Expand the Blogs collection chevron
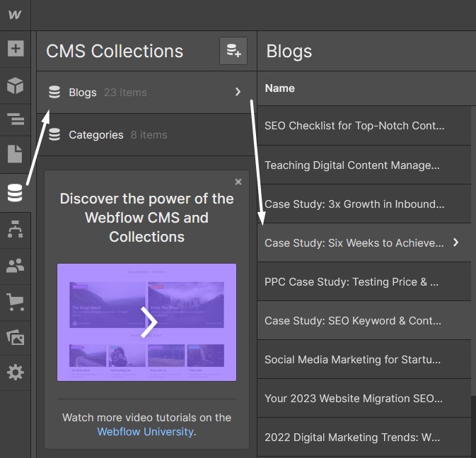This screenshot has height=458, width=476. coord(238,92)
